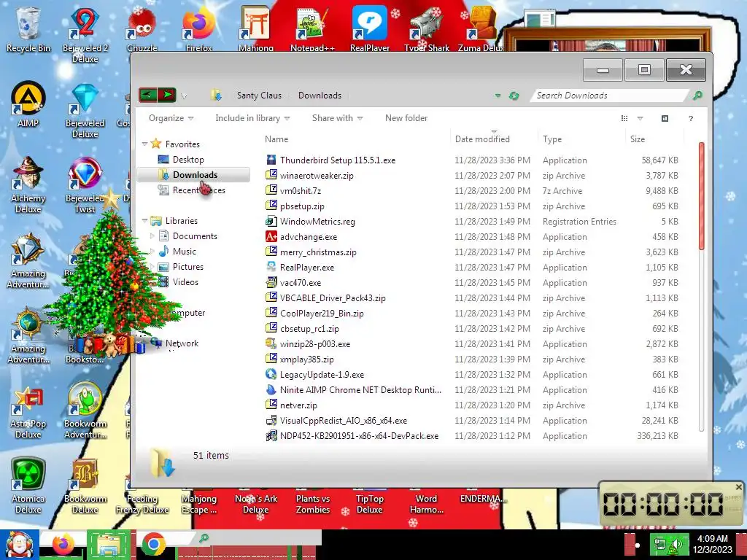Change the view icon in toolbar
The height and width of the screenshot is (560, 747).
pos(624,118)
